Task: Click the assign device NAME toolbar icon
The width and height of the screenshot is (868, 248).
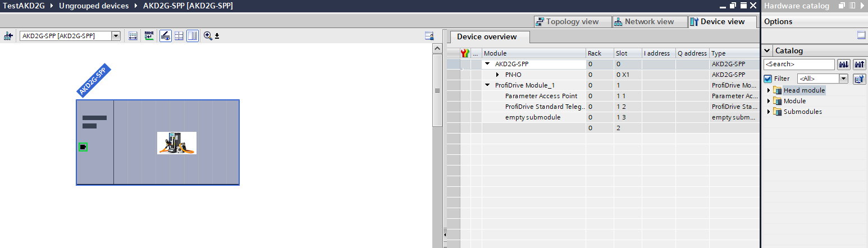Action: (x=149, y=36)
